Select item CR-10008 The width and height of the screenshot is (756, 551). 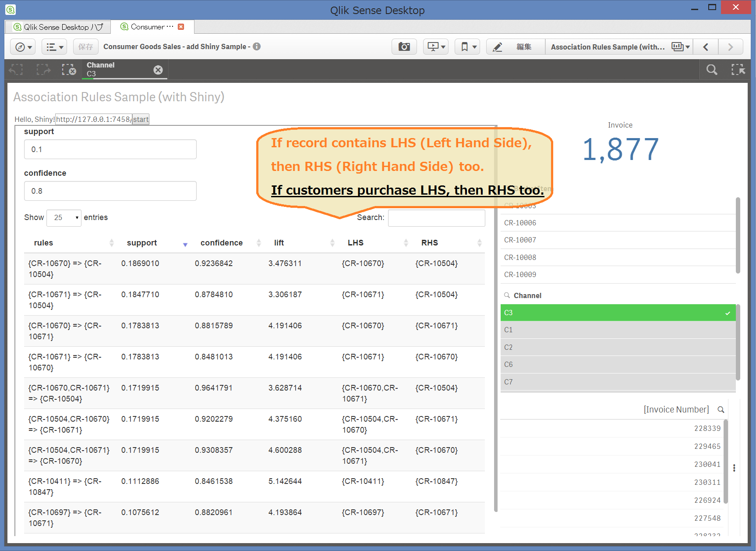click(x=618, y=257)
